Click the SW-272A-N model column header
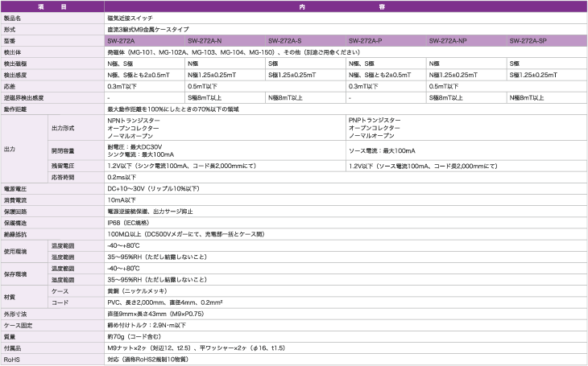This screenshot has width=588, height=366. [205, 39]
